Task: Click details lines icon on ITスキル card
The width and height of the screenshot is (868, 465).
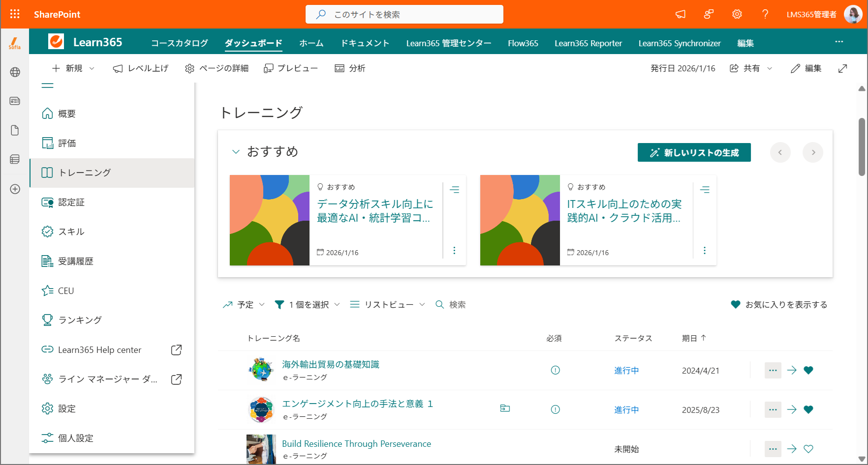Action: point(705,190)
